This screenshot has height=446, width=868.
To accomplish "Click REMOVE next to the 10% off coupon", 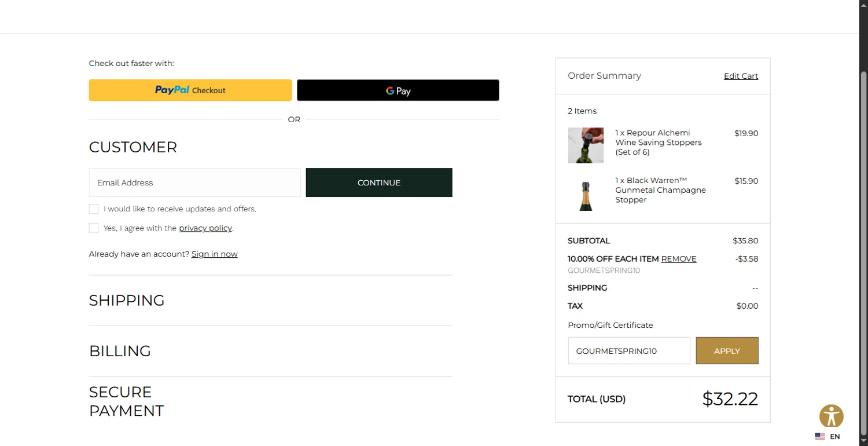I will coord(679,259).
